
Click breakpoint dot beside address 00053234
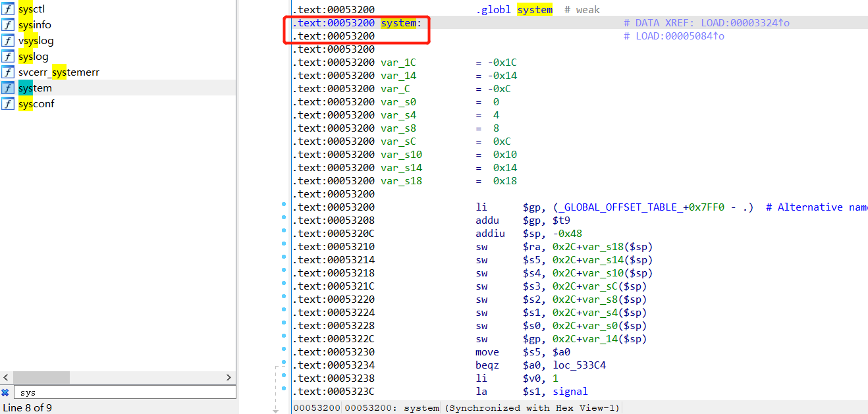pos(284,363)
